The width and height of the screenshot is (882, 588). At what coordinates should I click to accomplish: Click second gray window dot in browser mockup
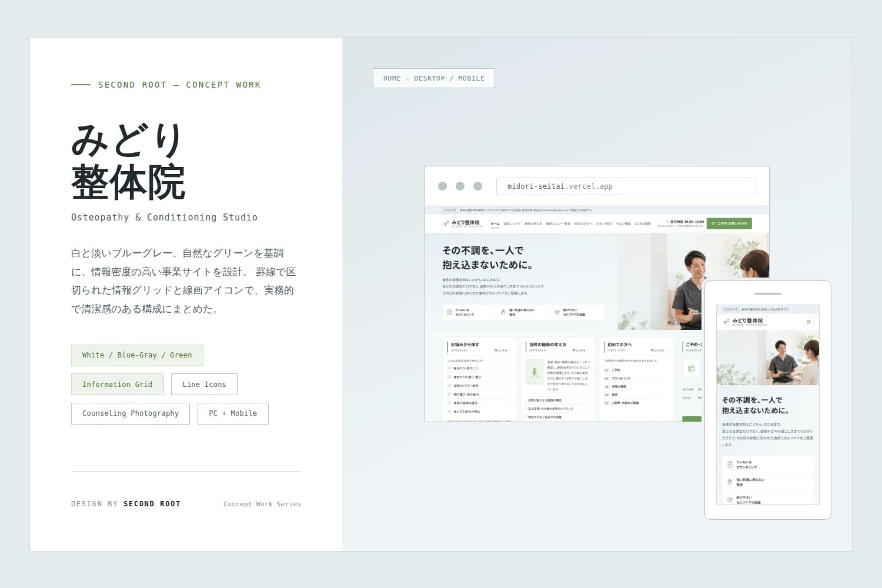pos(460,186)
